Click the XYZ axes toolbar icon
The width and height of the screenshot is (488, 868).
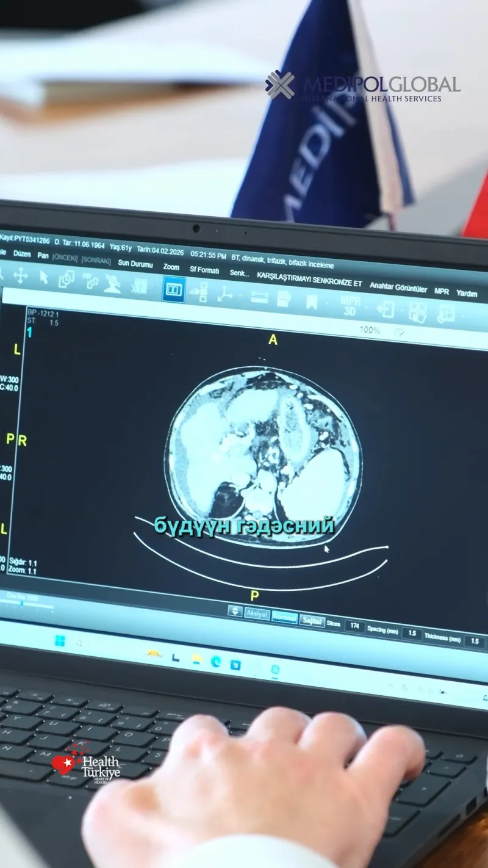pyautogui.click(x=225, y=294)
